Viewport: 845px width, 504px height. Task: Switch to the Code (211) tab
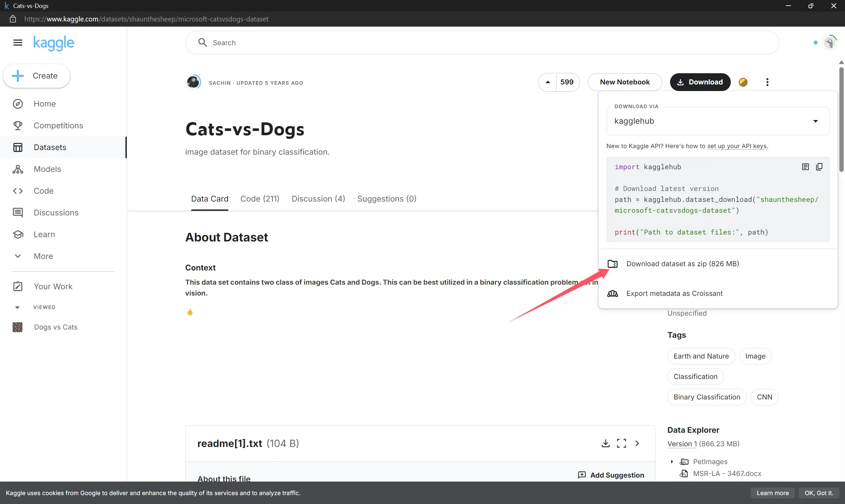tap(259, 199)
